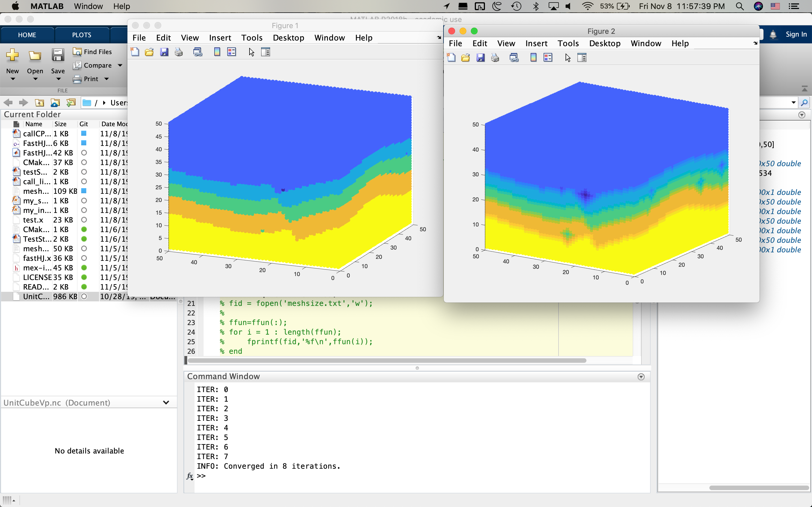The height and width of the screenshot is (507, 812).
Task: Click the Sign In link
Action: pyautogui.click(x=796, y=34)
